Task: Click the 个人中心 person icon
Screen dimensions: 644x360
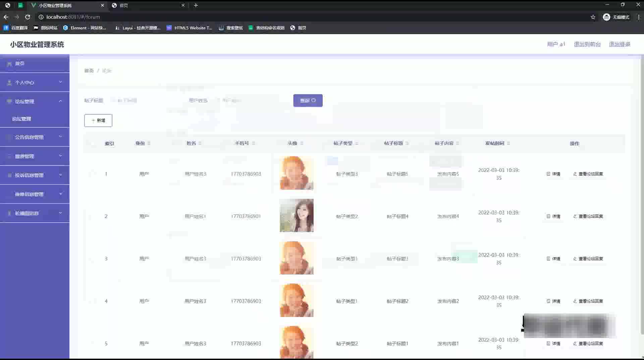Action: 9,83
